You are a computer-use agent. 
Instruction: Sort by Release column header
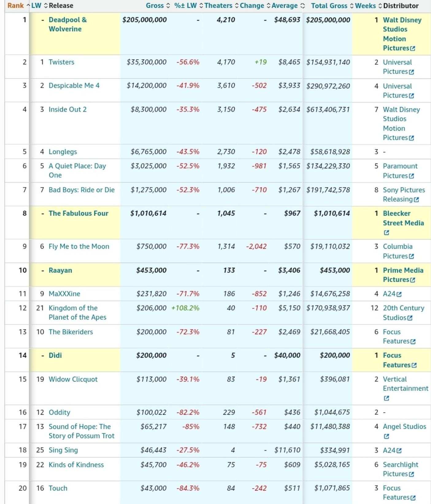coord(61,6)
